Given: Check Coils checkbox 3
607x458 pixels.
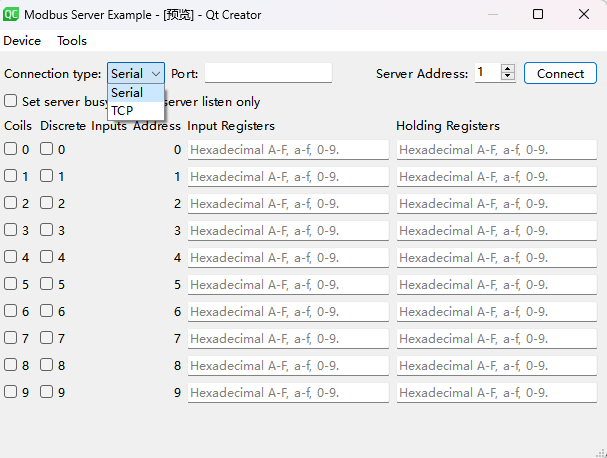Looking at the screenshot, I should coord(10,230).
